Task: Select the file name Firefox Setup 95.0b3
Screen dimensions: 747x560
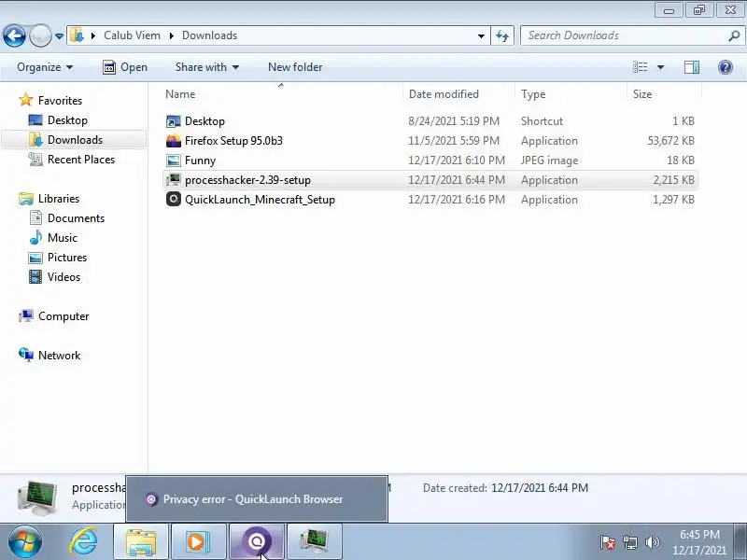Action: (x=233, y=141)
